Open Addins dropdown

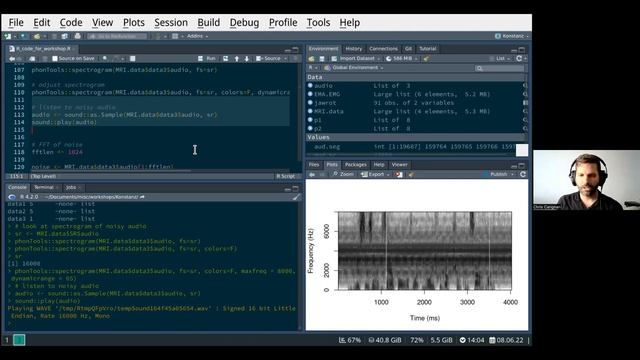click(198, 36)
